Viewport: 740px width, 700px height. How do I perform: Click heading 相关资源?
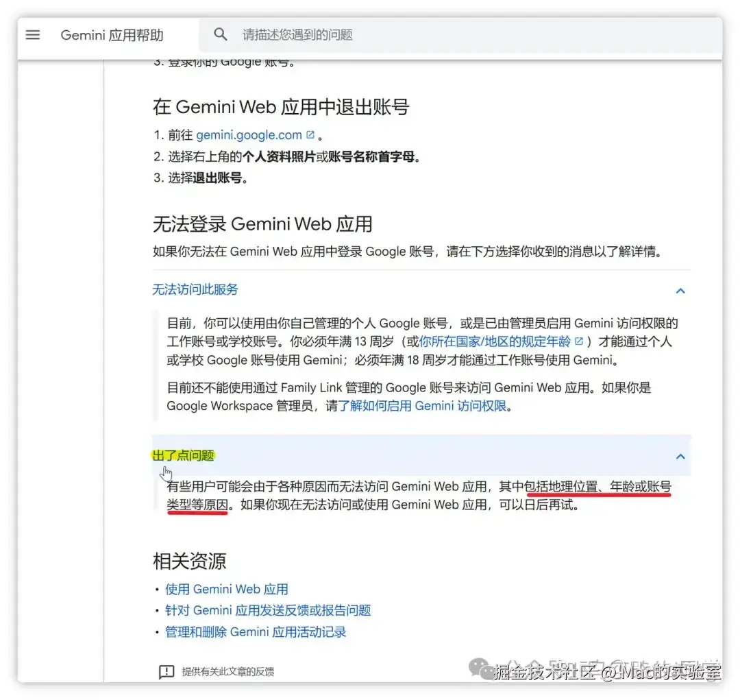[189, 561]
